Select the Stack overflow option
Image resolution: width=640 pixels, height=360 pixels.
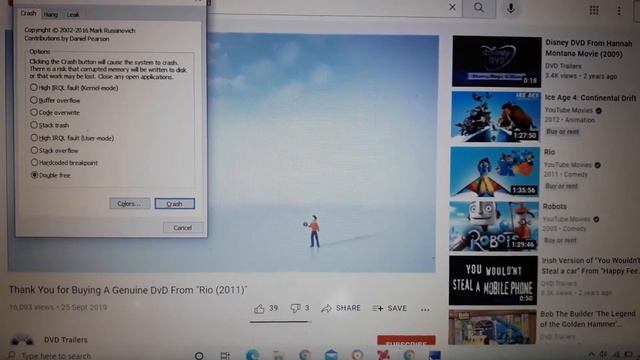point(54,150)
